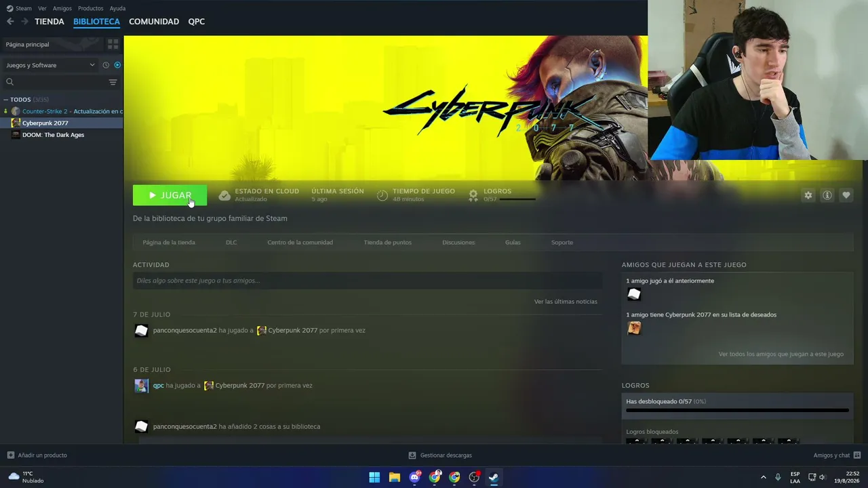Open Windows Start menu

(374, 477)
